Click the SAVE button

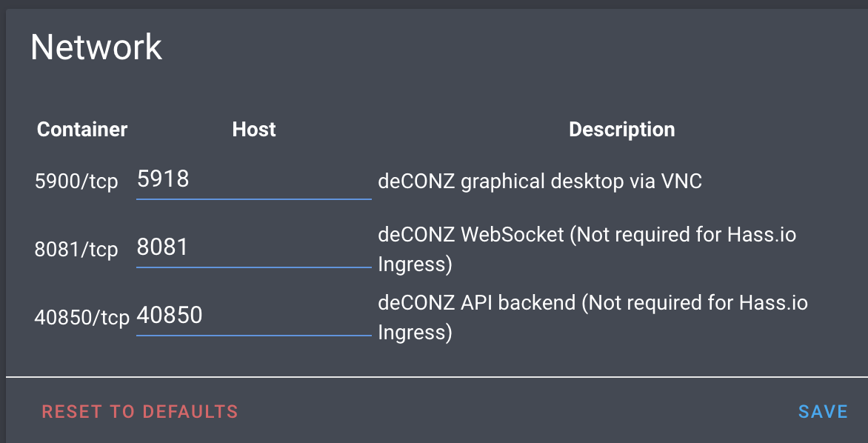point(822,411)
